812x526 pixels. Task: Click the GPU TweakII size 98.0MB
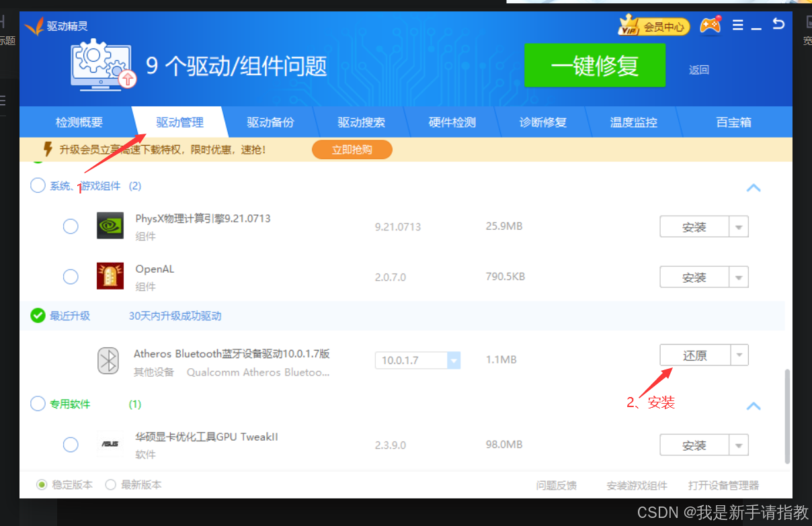pos(504,444)
